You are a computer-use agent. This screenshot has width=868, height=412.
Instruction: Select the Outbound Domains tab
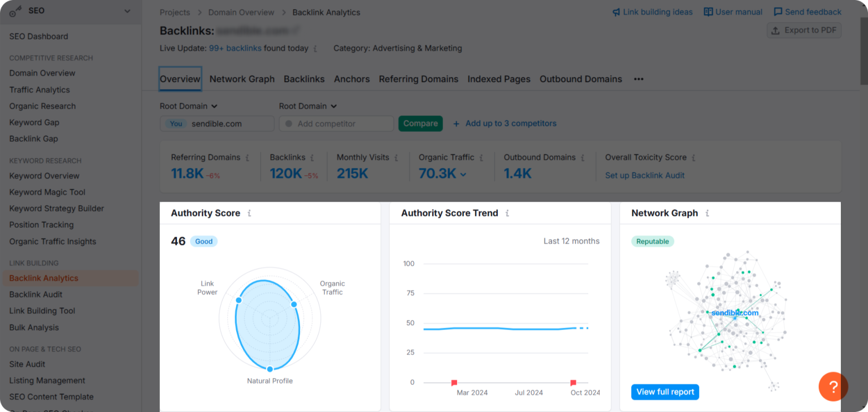(581, 79)
